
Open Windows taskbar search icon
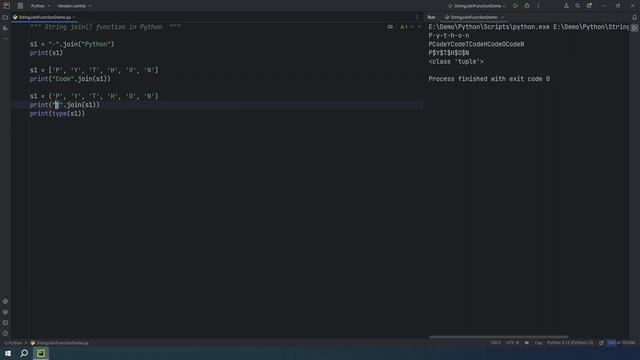pos(24,353)
